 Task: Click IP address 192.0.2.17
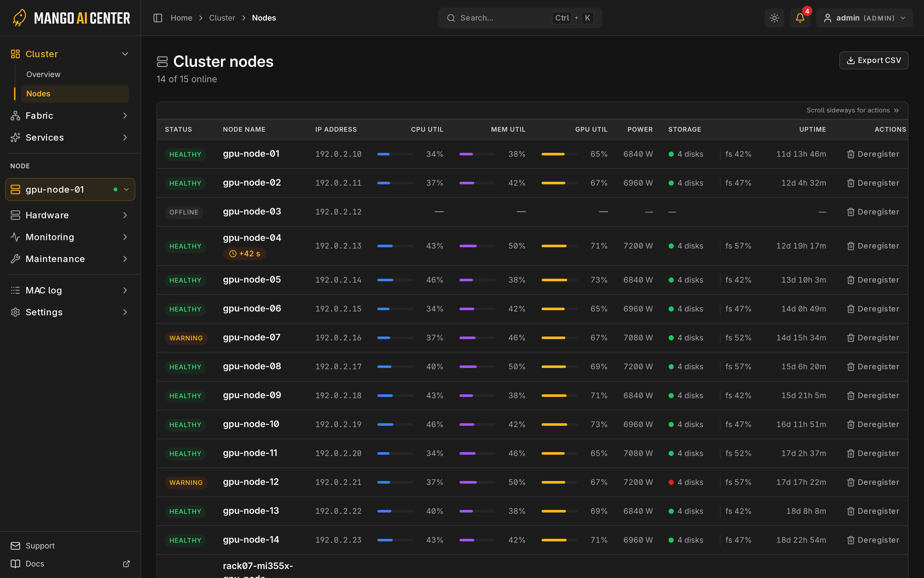click(x=338, y=366)
